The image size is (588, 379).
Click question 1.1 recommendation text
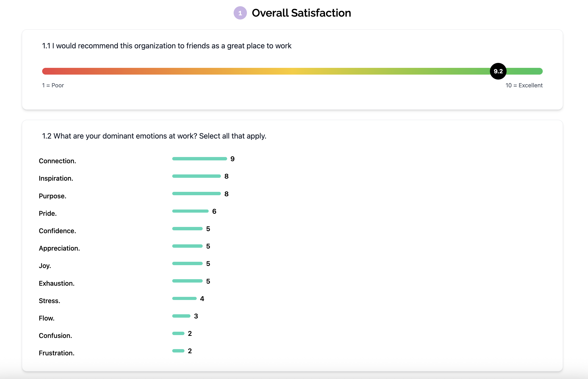pyautogui.click(x=167, y=46)
